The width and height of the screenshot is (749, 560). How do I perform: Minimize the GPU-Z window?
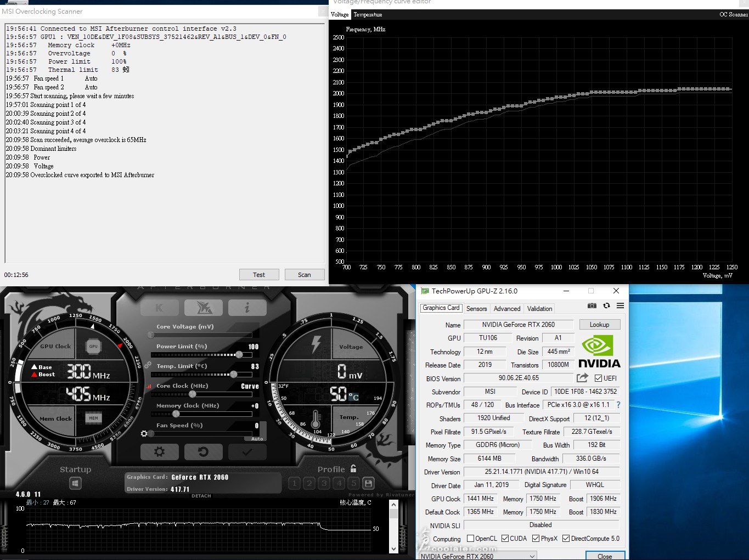pyautogui.click(x=566, y=291)
